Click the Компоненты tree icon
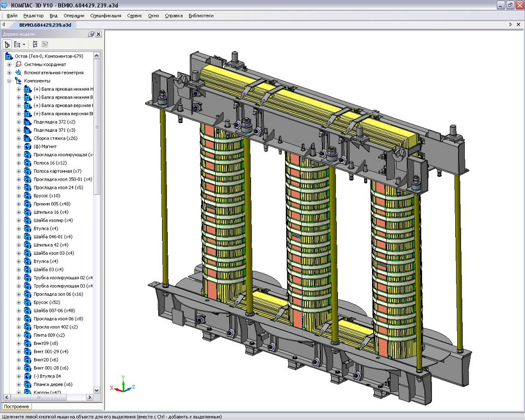The width and height of the screenshot is (525, 420). (x=18, y=81)
